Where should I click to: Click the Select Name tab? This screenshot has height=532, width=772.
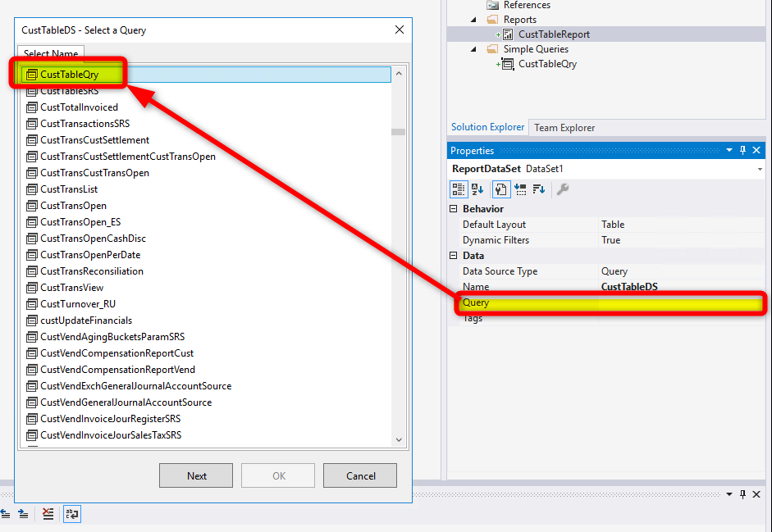(x=51, y=53)
